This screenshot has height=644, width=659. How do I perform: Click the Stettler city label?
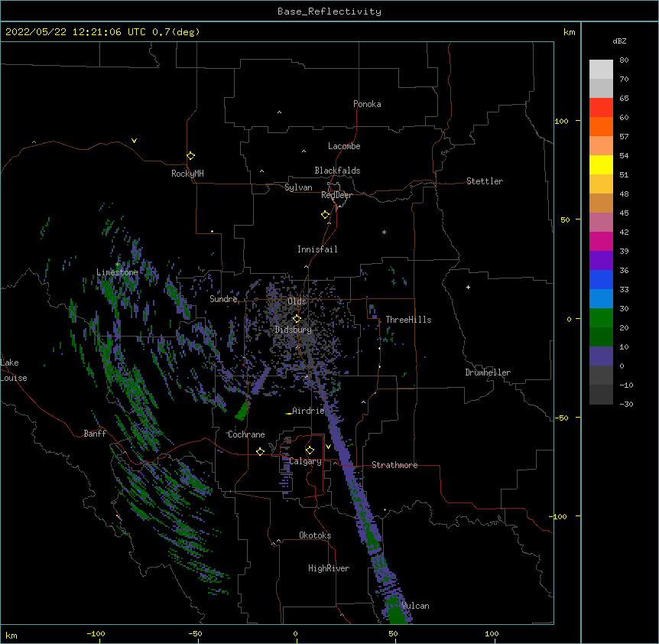tap(485, 181)
